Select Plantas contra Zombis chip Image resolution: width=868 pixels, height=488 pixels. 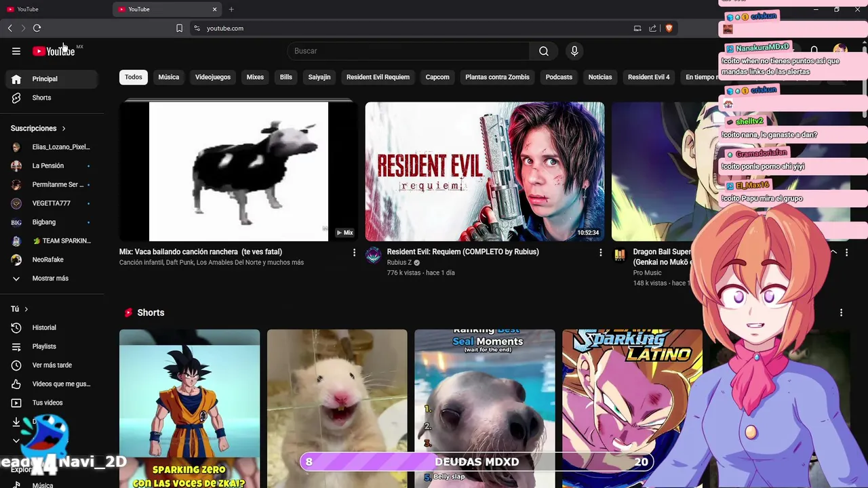pos(497,77)
